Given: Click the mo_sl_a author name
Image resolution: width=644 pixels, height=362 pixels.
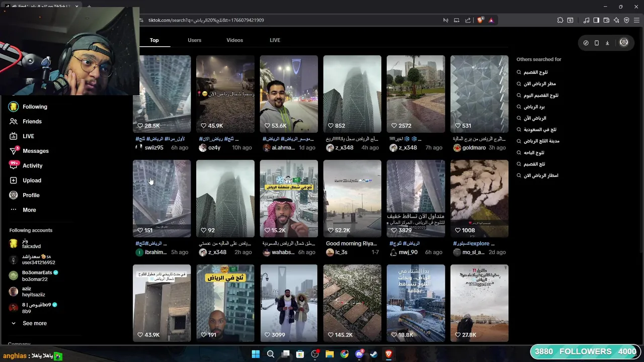Looking at the screenshot, I should [473, 252].
